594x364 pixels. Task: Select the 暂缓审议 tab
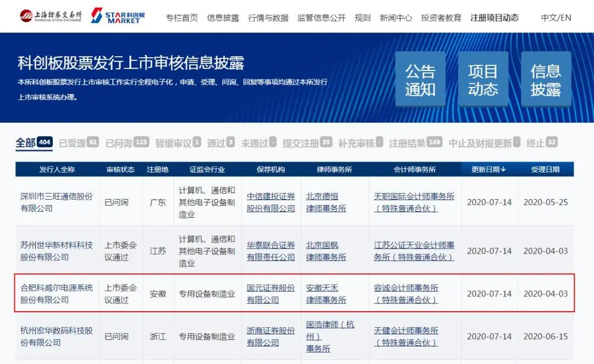(x=178, y=143)
